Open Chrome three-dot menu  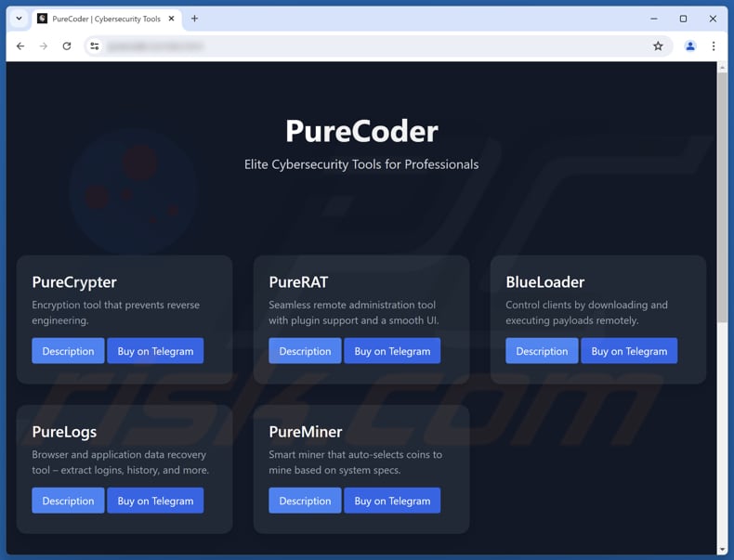point(714,46)
